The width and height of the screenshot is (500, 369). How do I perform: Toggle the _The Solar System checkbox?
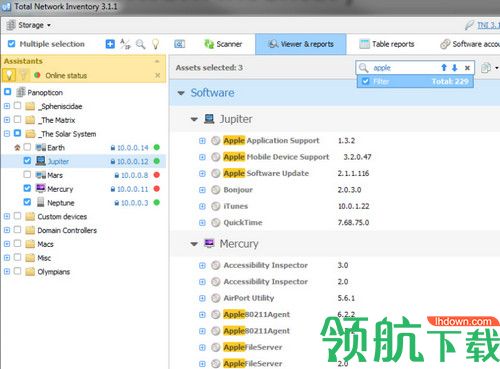click(x=17, y=133)
